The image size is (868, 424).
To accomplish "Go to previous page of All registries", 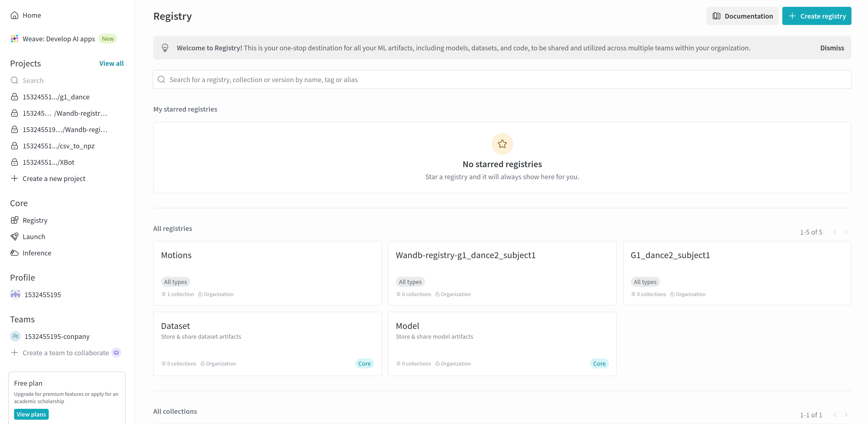I will pos(835,232).
